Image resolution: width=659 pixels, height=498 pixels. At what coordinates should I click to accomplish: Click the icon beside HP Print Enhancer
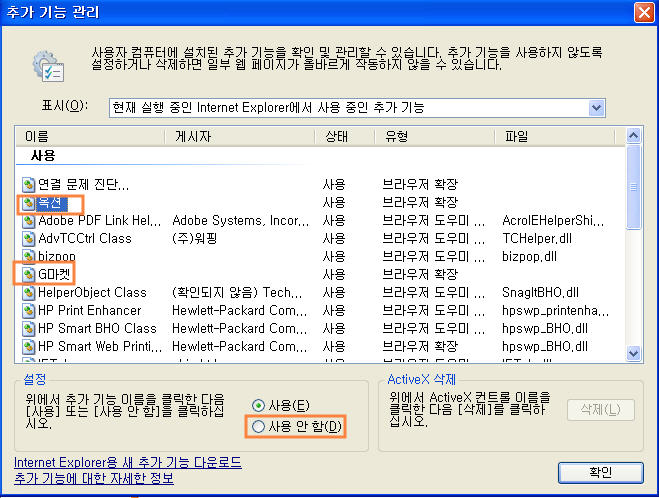pos(28,311)
